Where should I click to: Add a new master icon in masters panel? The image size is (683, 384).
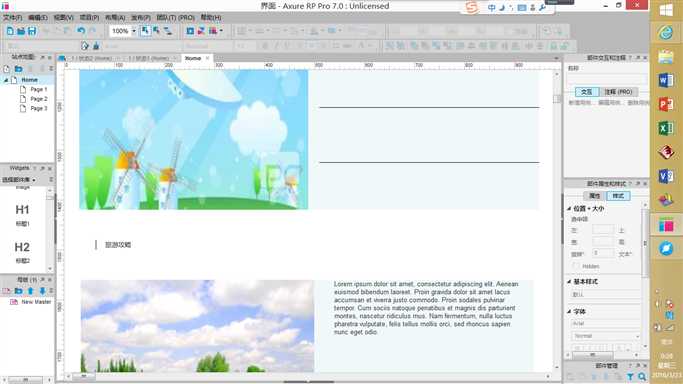6,290
